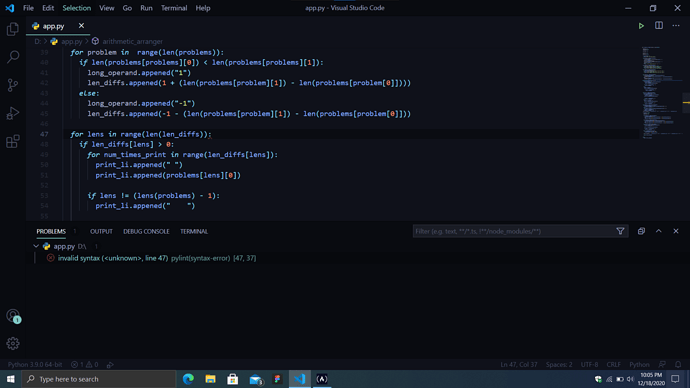
Task: Click the code minimap overview
Action: [x=661, y=92]
